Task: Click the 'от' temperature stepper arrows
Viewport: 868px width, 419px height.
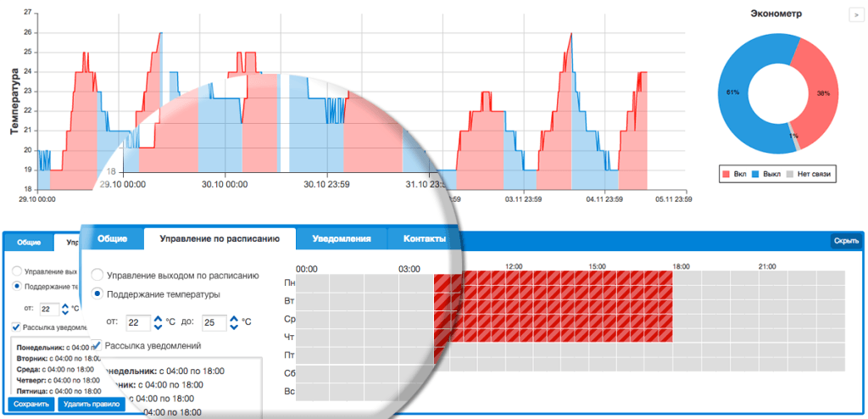Action: (158, 322)
